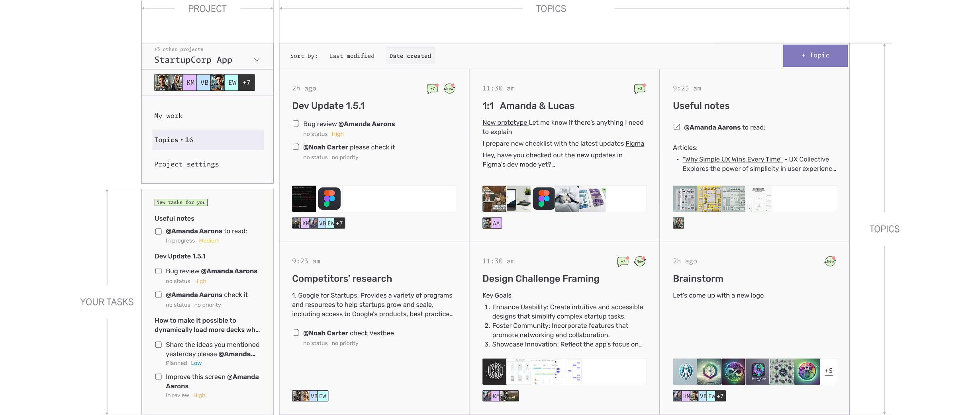Image resolution: width=980 pixels, height=415 pixels.
Task: Open comments with +7 badge on Dev Update 1.5.1
Action: [433, 88]
